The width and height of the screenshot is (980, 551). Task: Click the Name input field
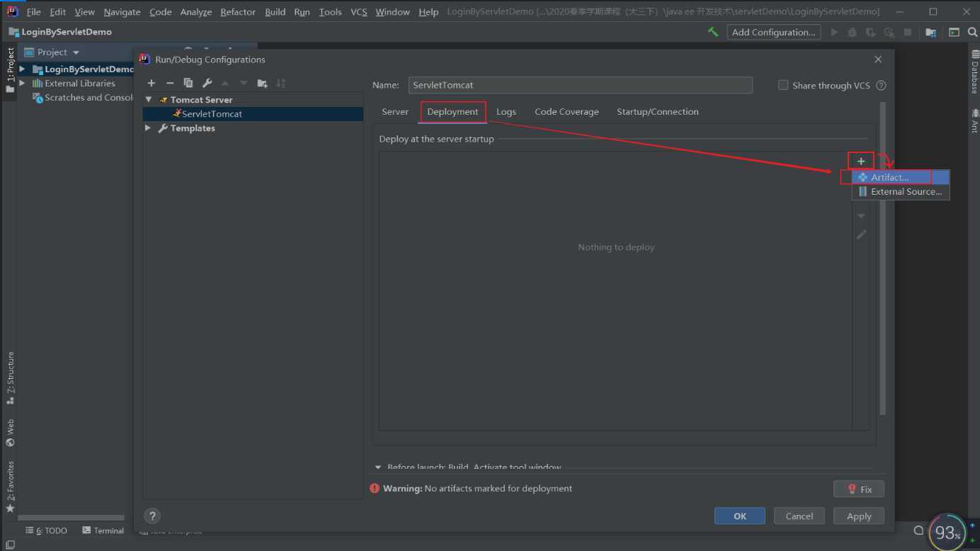[x=581, y=85]
